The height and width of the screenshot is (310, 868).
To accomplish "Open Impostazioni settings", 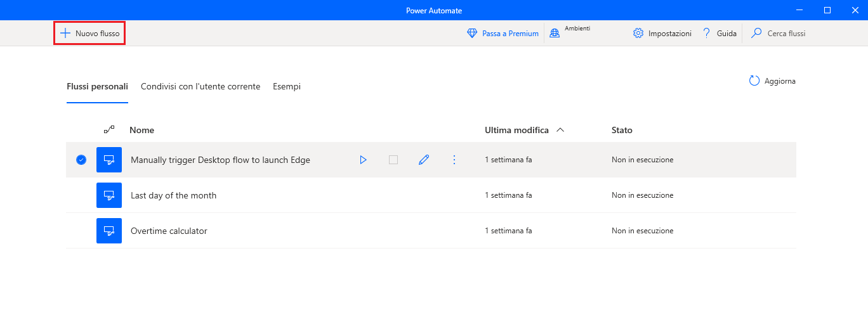I will 662,34.
